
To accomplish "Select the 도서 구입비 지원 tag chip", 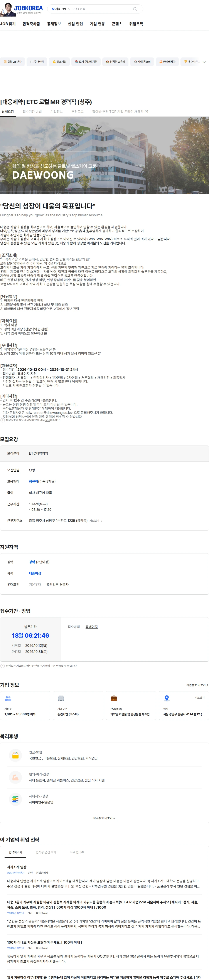I will coord(86,62).
